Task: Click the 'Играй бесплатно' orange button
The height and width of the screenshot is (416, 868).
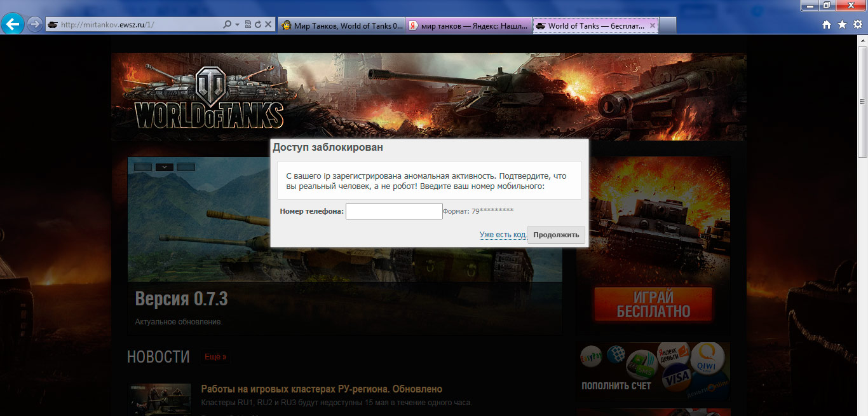Action: click(x=653, y=305)
